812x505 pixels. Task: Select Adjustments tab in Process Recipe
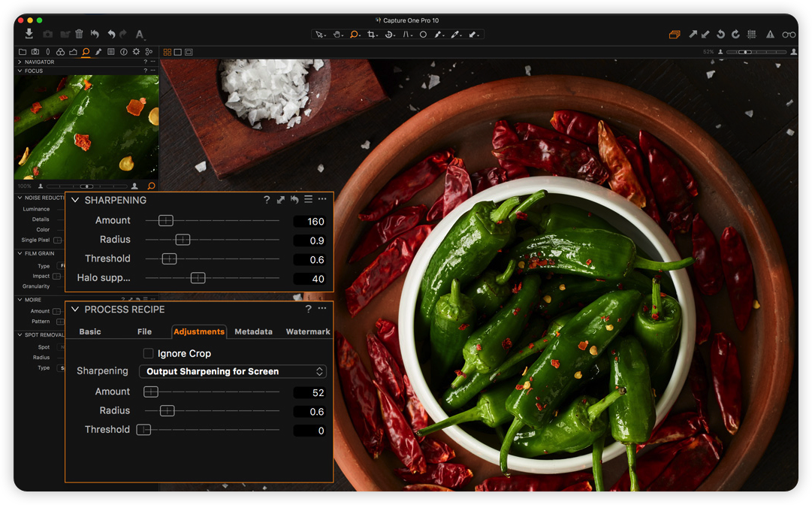point(199,331)
